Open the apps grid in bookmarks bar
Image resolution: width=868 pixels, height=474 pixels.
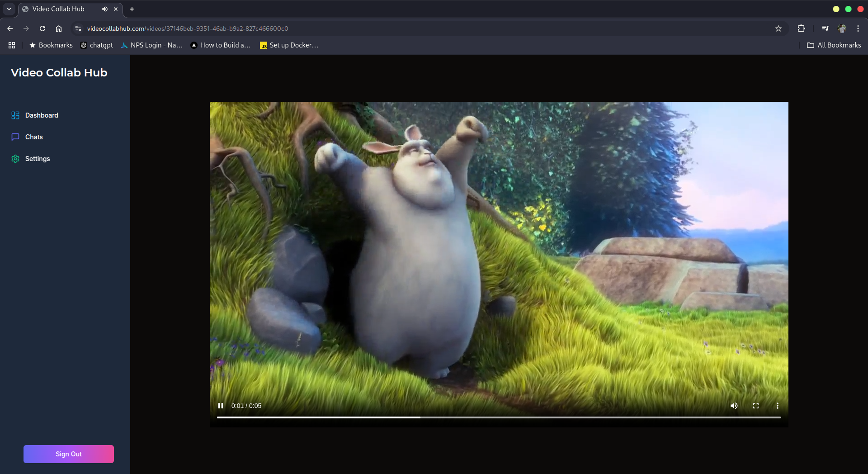pos(12,45)
